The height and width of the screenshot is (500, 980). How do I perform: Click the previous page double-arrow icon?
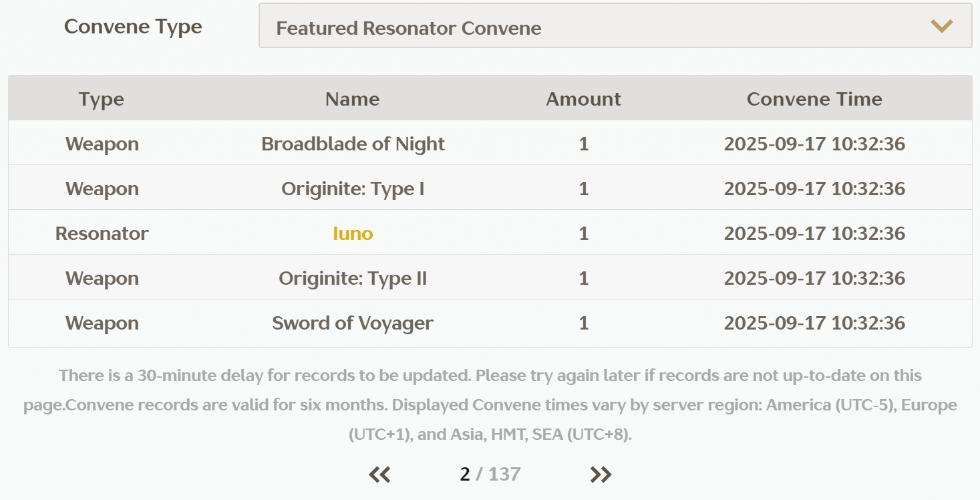click(379, 475)
